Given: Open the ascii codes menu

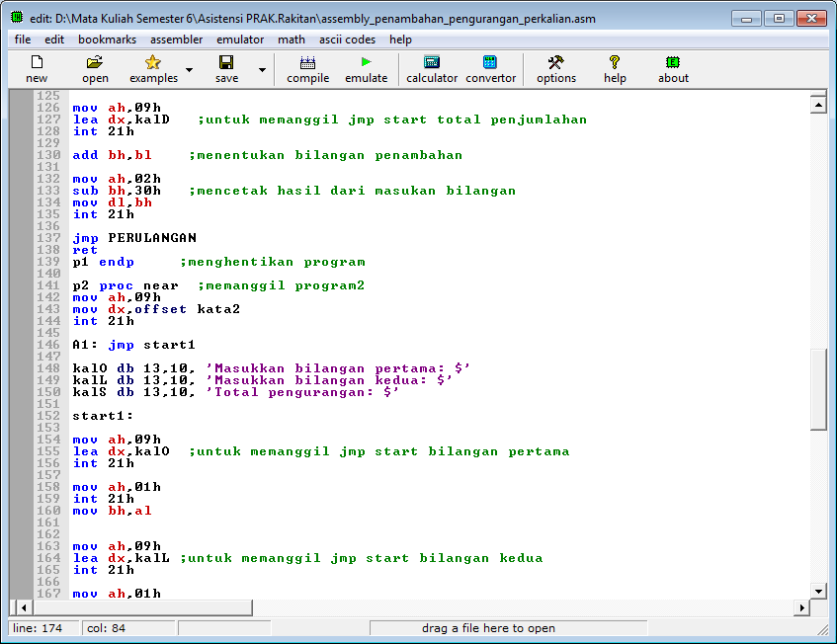Looking at the screenshot, I should tap(347, 40).
